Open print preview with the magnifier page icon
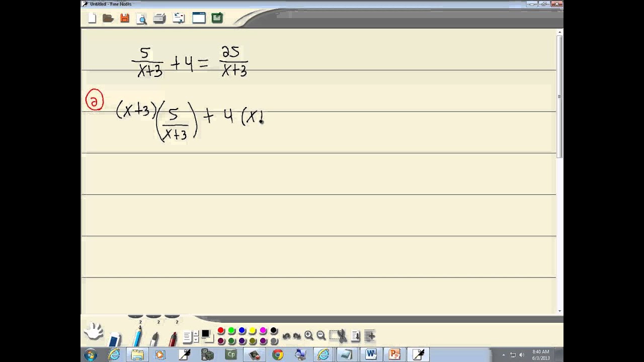Image resolution: width=644 pixels, height=362 pixels. [142, 19]
